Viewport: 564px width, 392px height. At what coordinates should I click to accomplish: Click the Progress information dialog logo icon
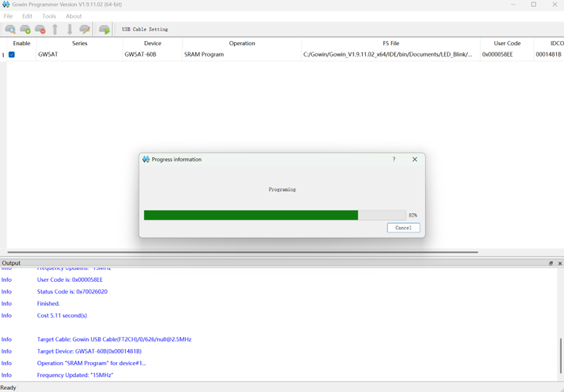pos(145,159)
